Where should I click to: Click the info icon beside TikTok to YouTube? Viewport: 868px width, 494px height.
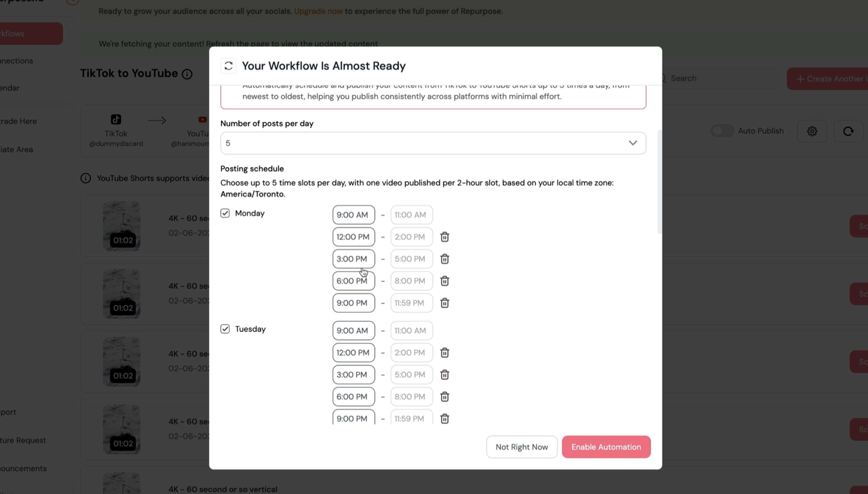187,74
